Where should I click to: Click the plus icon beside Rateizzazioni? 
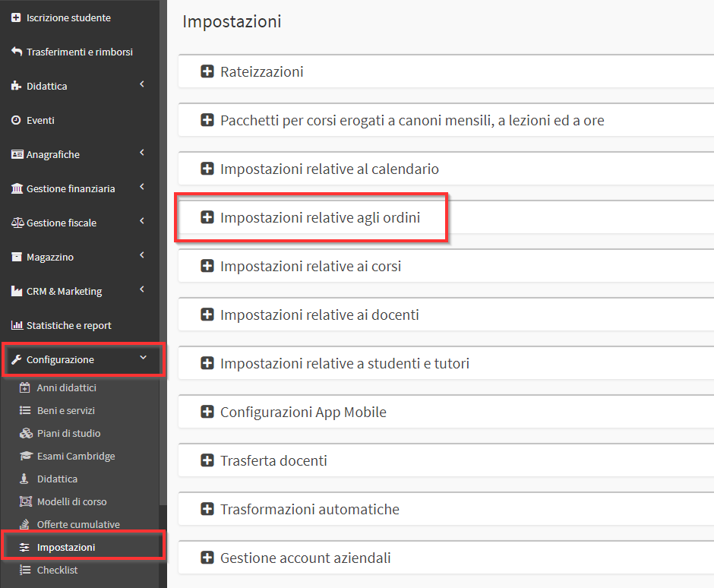click(x=207, y=71)
